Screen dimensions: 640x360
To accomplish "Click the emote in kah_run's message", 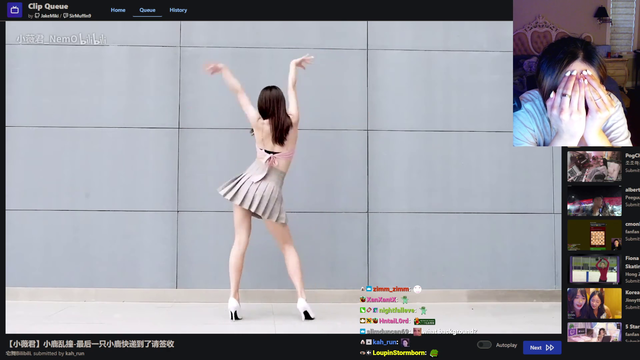I will pyautogui.click(x=405, y=342).
